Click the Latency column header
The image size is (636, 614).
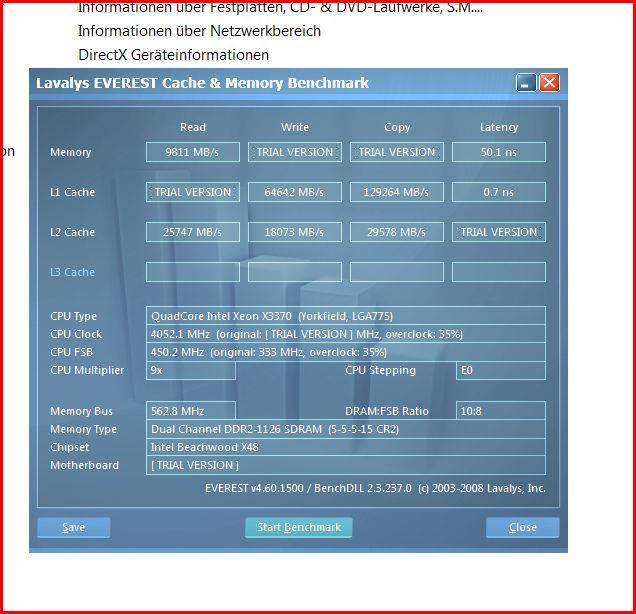499,127
